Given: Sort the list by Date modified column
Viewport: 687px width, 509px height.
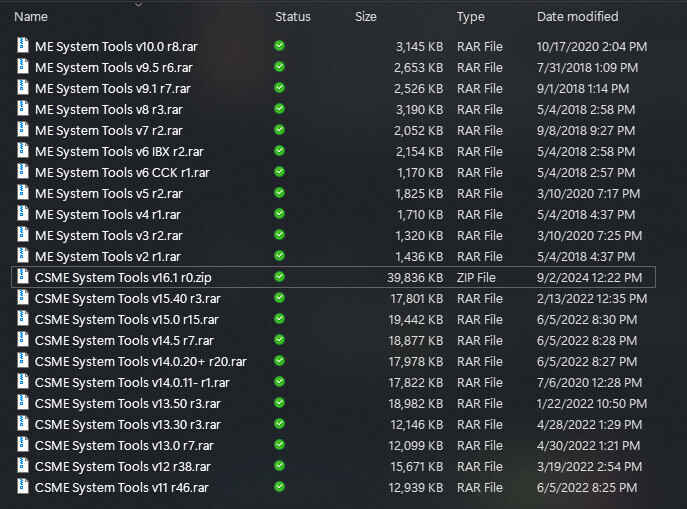Looking at the screenshot, I should tap(577, 17).
